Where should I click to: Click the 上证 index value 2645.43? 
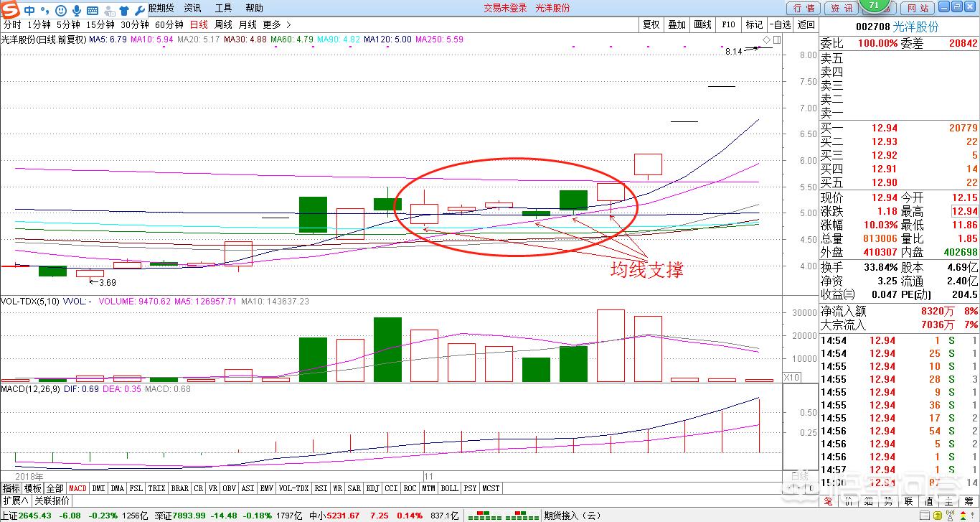tap(34, 516)
